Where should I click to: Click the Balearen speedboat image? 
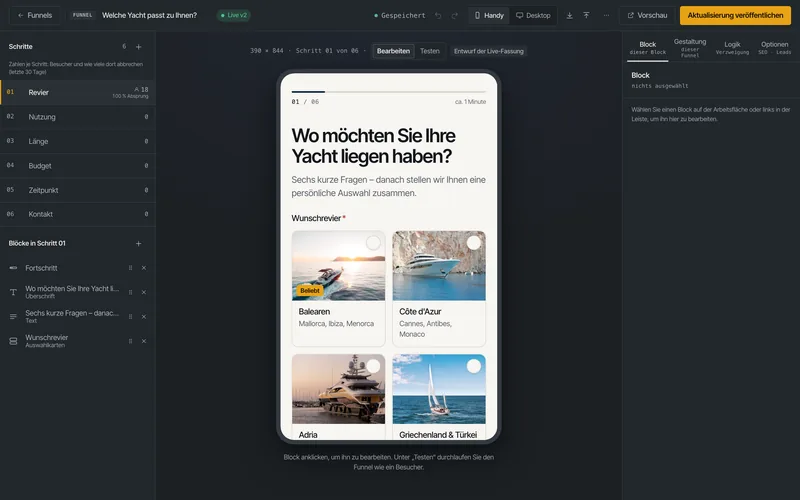[338, 266]
